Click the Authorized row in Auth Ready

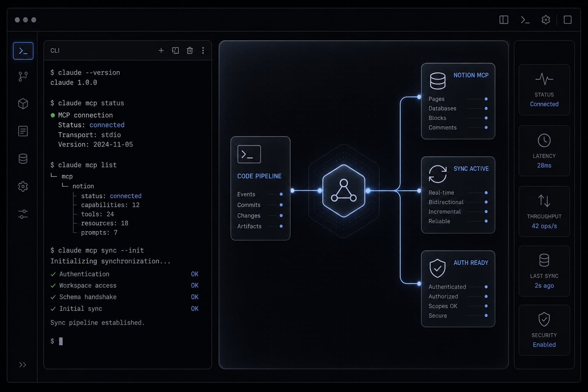point(458,296)
